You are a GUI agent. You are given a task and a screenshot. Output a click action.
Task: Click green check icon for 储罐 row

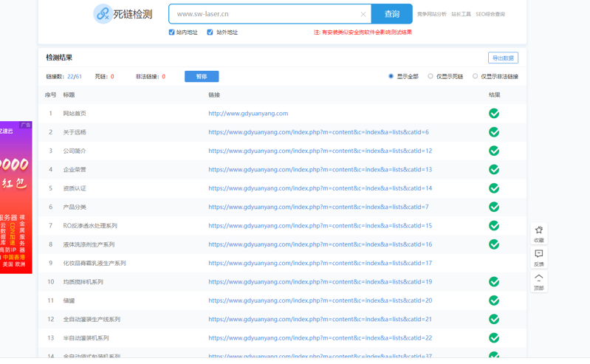click(x=494, y=301)
